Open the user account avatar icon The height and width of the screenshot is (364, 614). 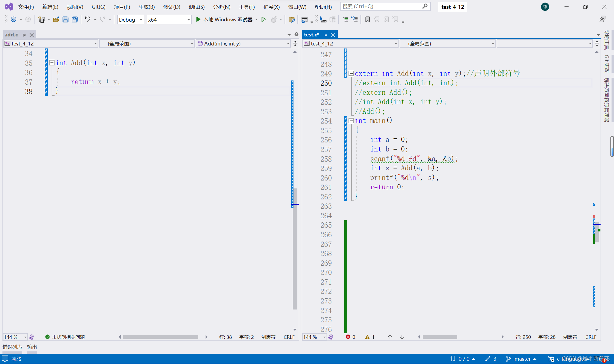coord(545,7)
